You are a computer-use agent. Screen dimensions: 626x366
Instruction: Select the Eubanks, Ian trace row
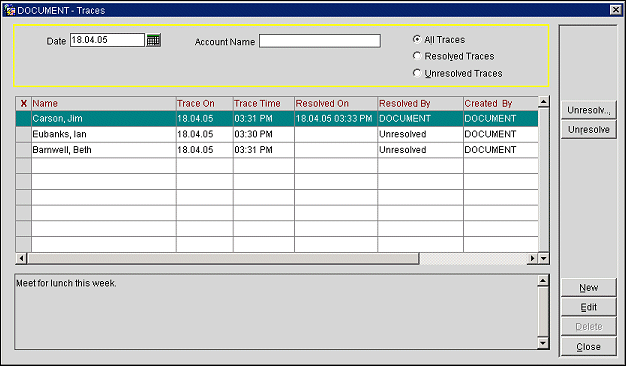(x=277, y=134)
